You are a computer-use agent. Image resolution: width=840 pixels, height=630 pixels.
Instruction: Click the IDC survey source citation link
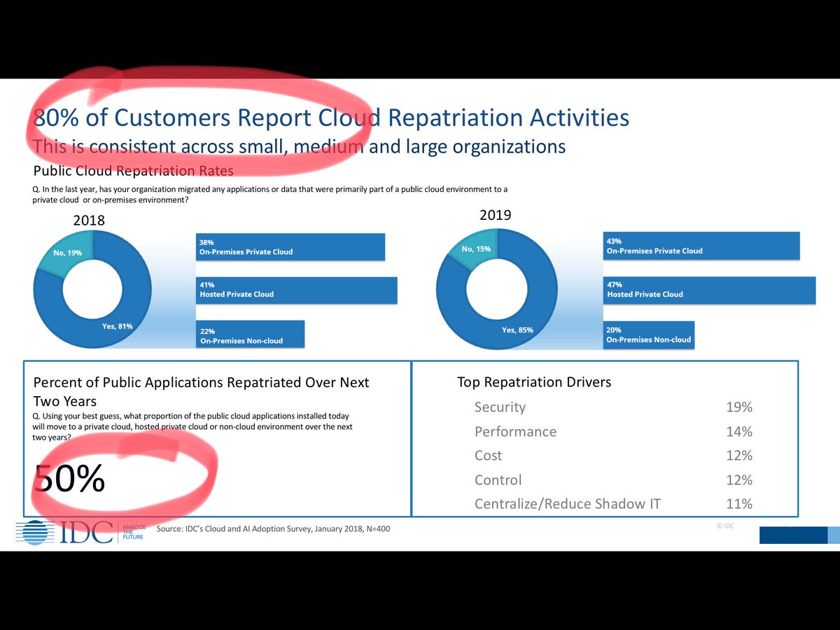pyautogui.click(x=273, y=528)
